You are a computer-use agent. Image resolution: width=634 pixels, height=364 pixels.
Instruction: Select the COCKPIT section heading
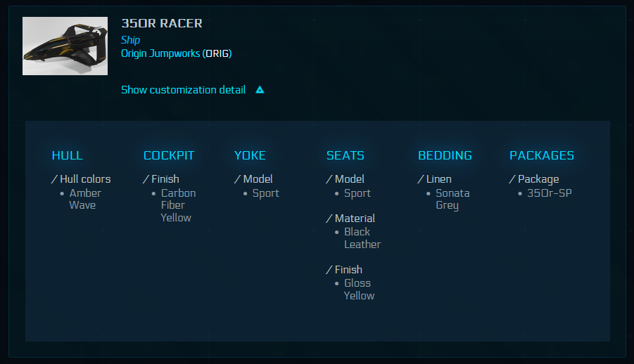click(169, 155)
